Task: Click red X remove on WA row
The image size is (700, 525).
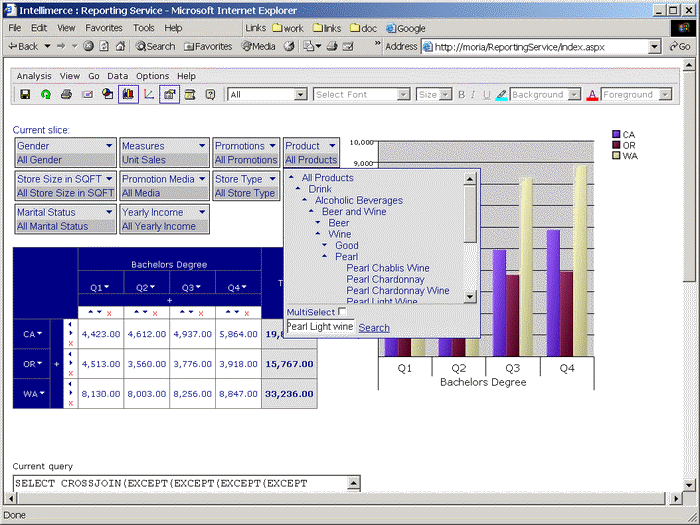Action: (x=71, y=403)
